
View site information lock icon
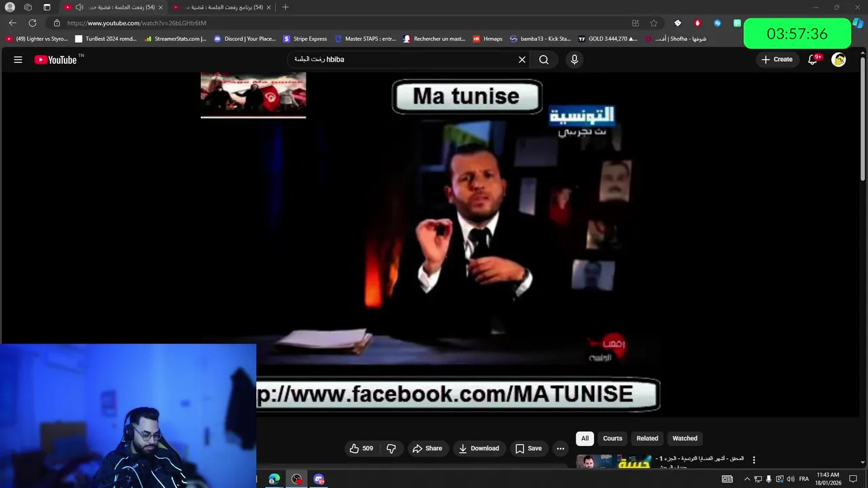click(57, 23)
